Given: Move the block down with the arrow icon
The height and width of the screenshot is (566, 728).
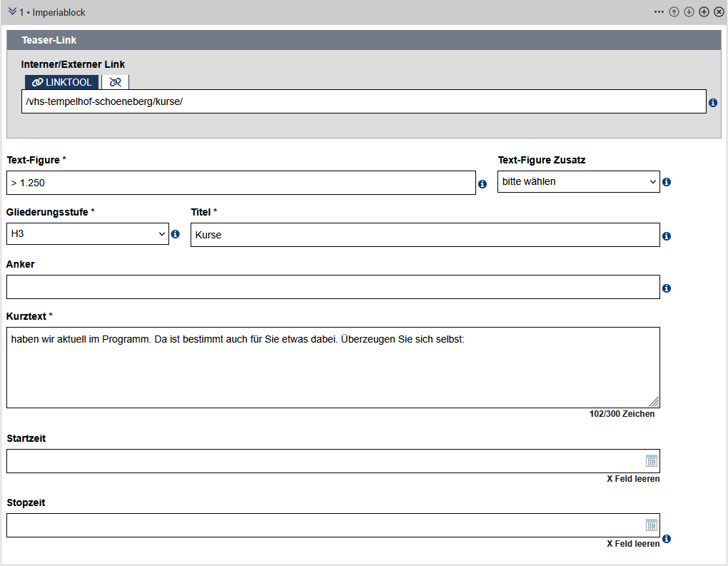Looking at the screenshot, I should coord(689,12).
